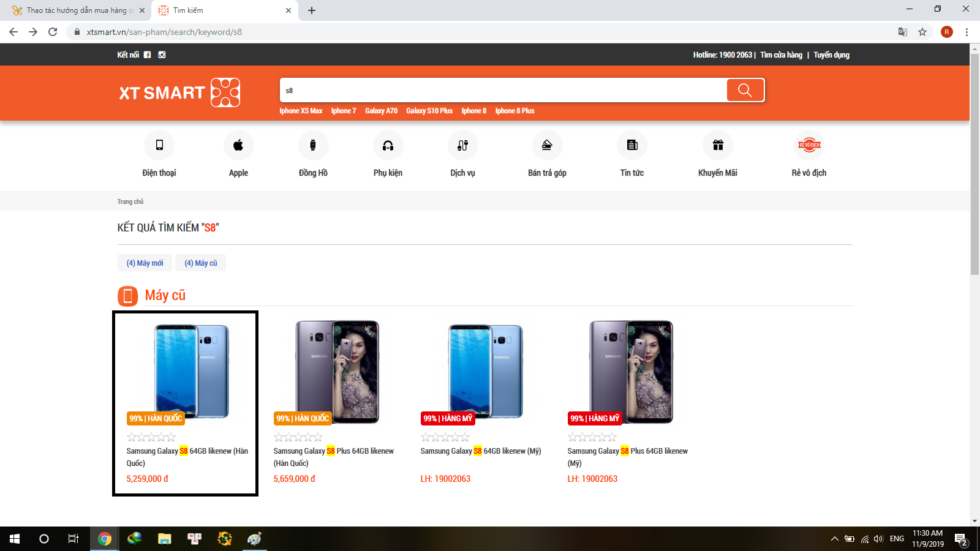Viewport: 980px width, 551px height.
Task: Open the Tin tức news icon
Action: click(631, 145)
